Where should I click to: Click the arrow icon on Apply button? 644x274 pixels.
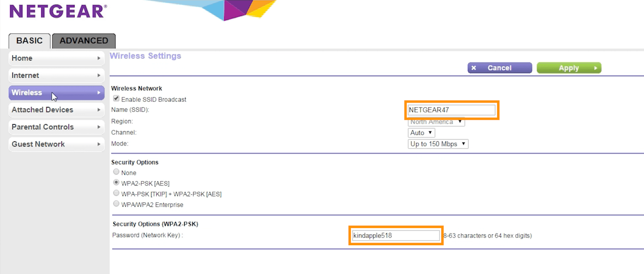595,68
